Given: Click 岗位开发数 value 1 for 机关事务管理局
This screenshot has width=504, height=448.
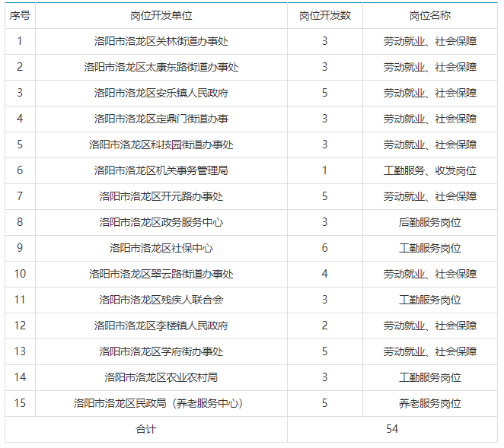Looking at the screenshot, I should coord(325,170).
